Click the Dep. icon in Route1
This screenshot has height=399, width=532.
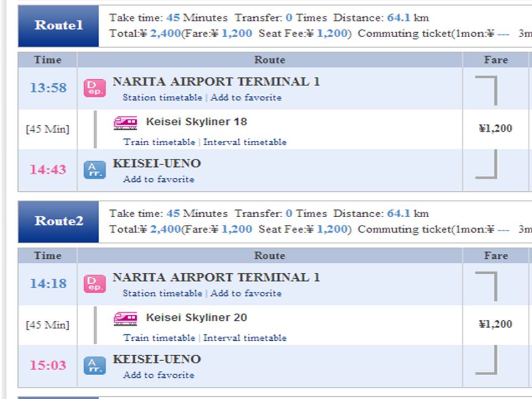[x=94, y=88]
